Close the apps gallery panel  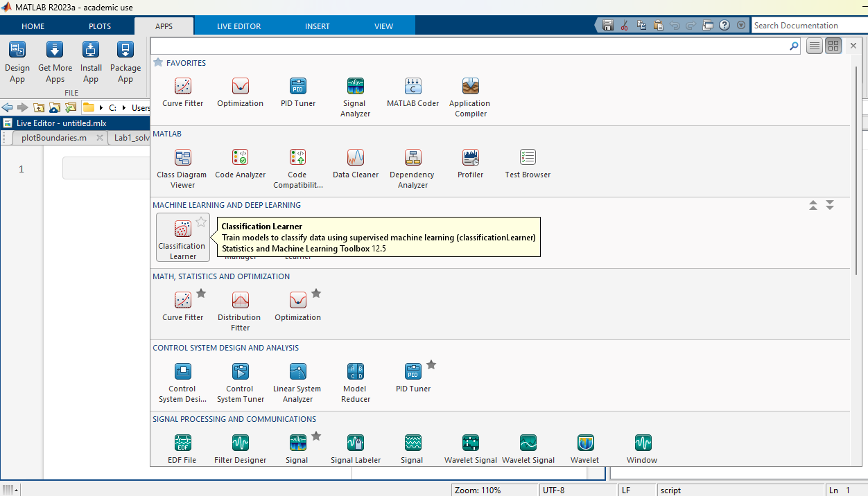click(x=853, y=46)
